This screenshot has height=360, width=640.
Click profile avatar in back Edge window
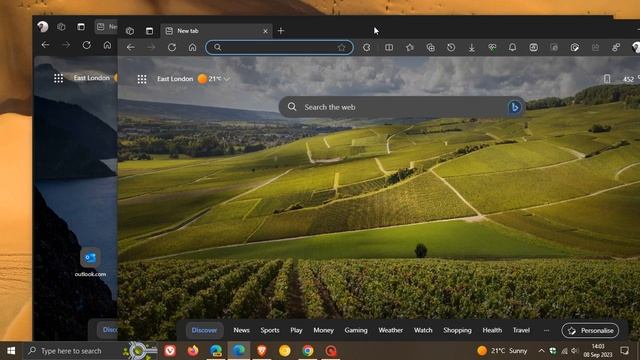click(42, 27)
